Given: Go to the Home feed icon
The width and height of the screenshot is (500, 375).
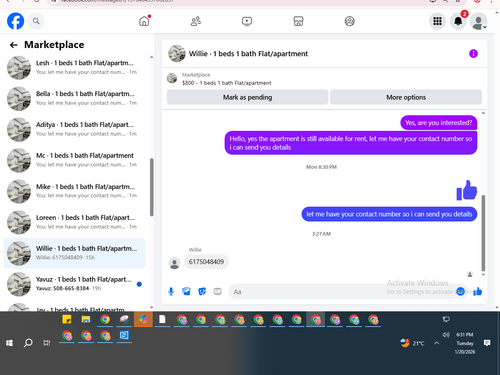Looking at the screenshot, I should tap(144, 21).
